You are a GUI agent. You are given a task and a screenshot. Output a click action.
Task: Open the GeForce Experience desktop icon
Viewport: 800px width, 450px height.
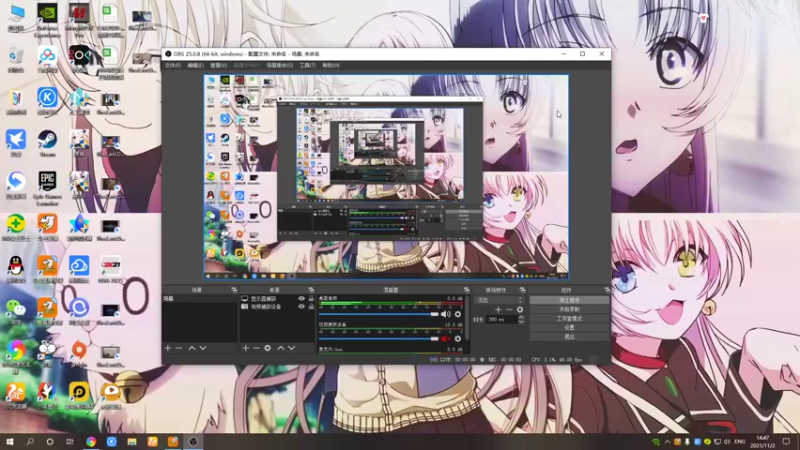[x=47, y=20]
